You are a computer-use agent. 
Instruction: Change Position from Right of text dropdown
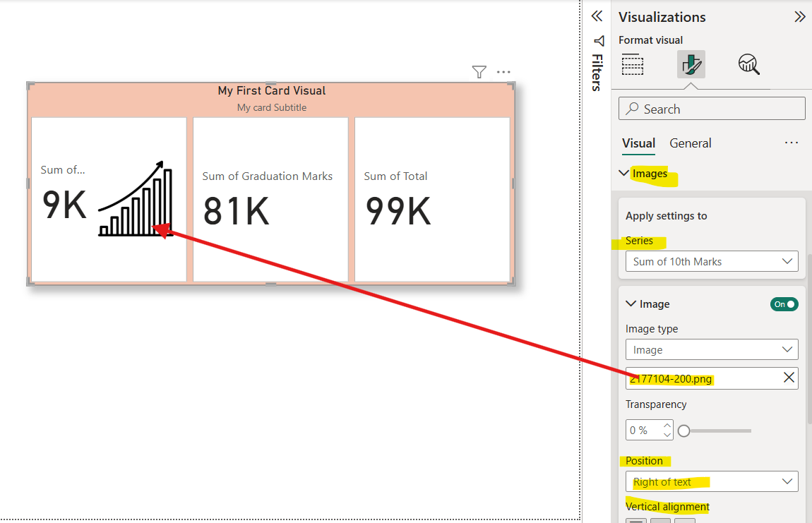[x=712, y=481]
